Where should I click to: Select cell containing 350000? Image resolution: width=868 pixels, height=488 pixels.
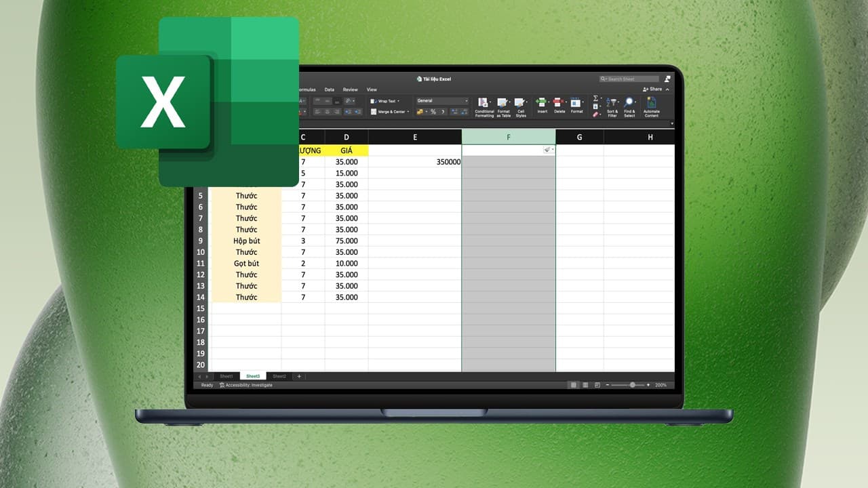[415, 162]
